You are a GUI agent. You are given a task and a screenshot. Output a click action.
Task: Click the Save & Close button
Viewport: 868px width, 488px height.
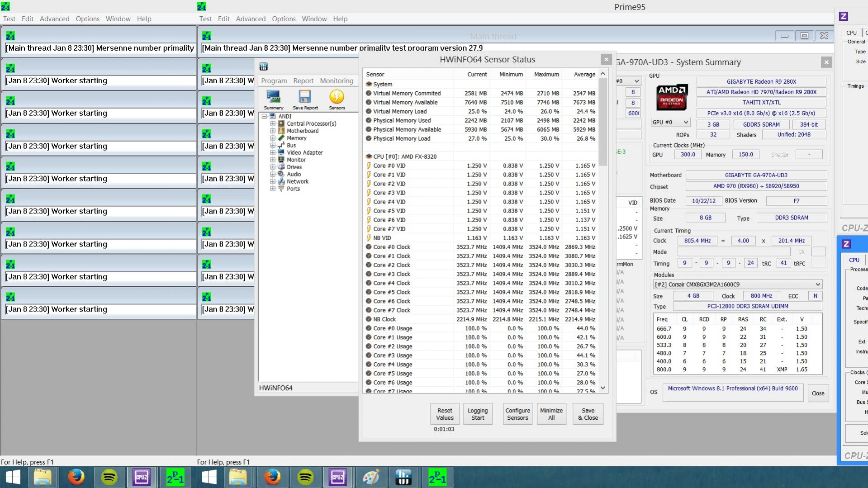[588, 414]
